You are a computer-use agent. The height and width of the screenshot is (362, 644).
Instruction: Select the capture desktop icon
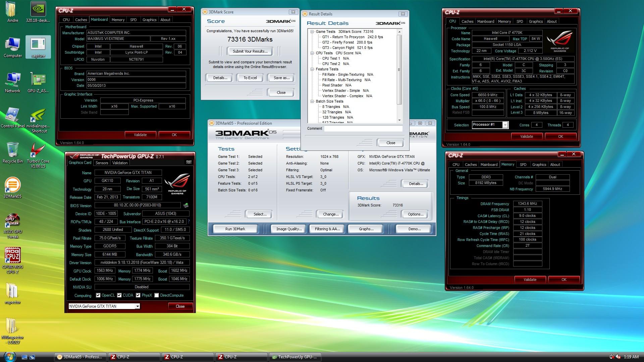(x=38, y=47)
